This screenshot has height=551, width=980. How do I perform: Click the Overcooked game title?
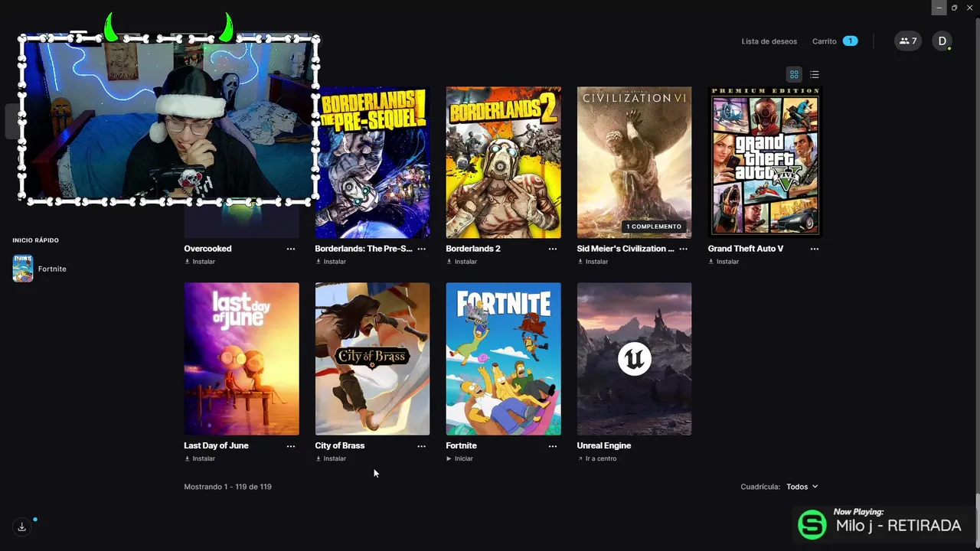tap(207, 249)
